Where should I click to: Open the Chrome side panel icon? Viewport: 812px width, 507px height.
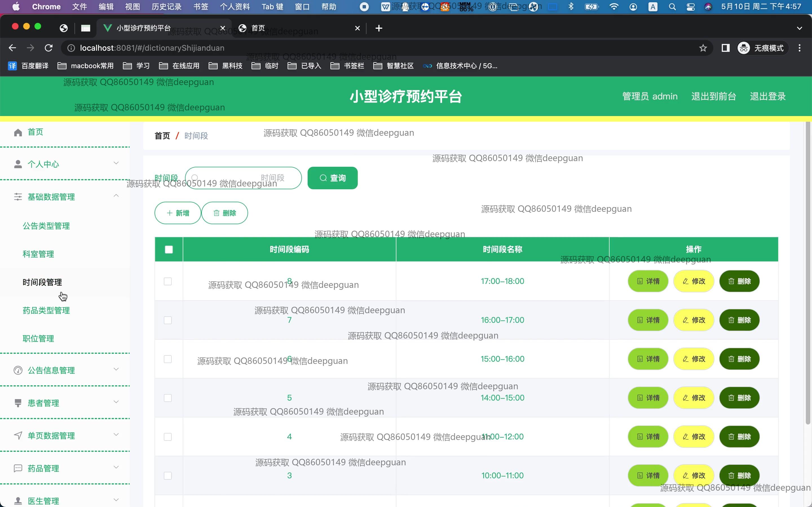[725, 48]
